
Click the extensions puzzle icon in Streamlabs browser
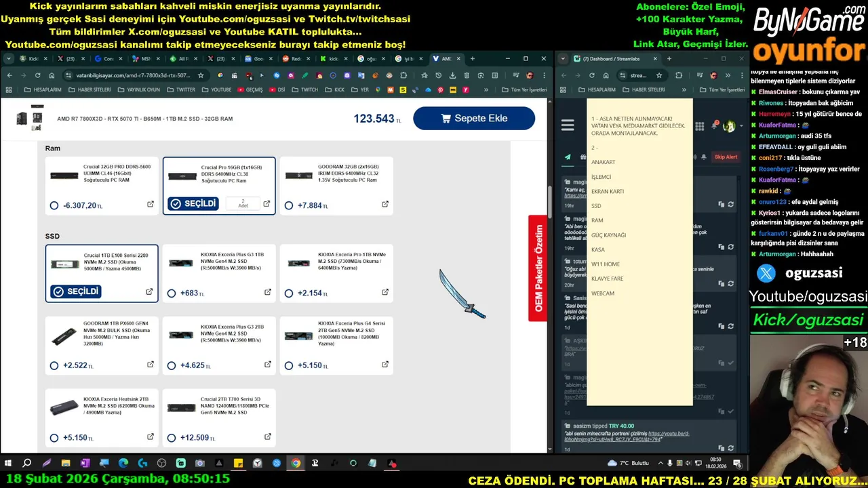pyautogui.click(x=679, y=75)
